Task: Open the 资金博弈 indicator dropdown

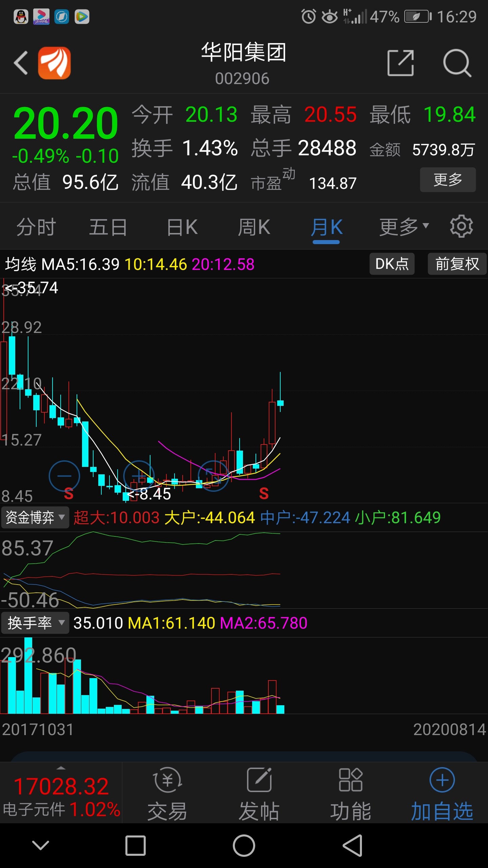Action: click(35, 517)
